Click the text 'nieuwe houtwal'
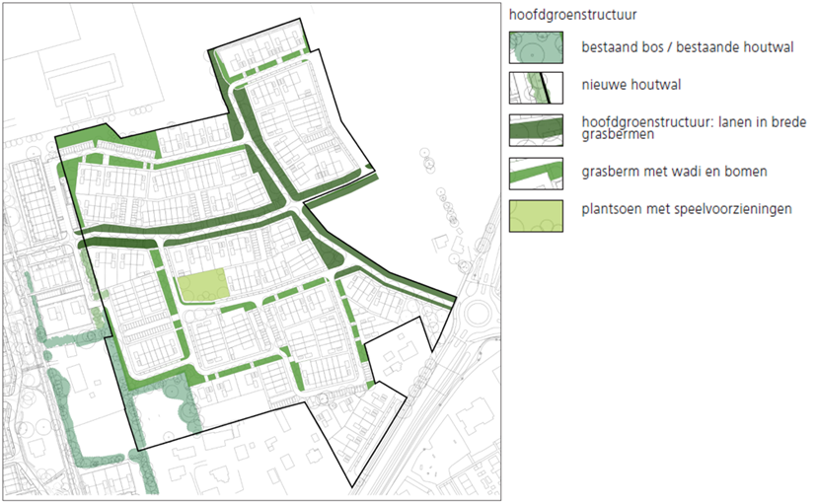Viewport: 817px width, 504px height. [x=631, y=85]
